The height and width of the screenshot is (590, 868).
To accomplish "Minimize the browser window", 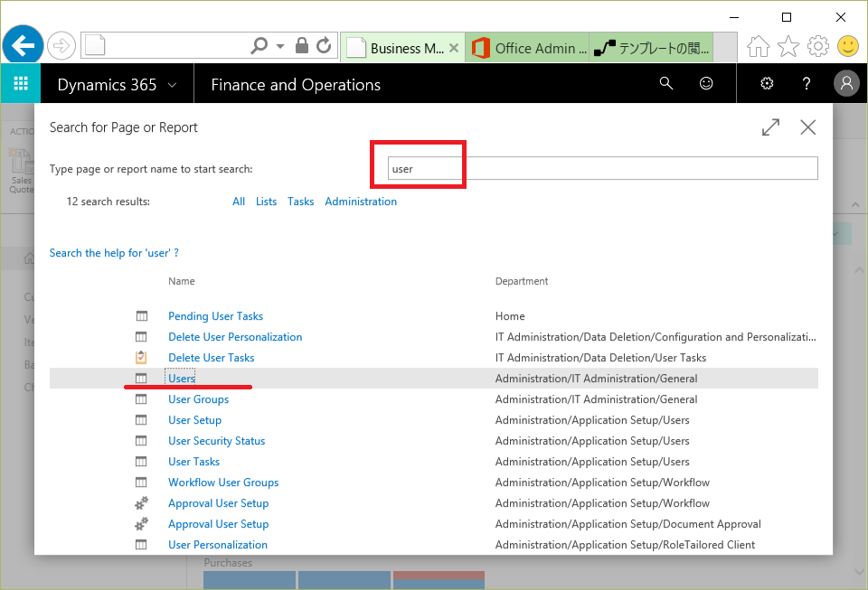I will click(734, 17).
